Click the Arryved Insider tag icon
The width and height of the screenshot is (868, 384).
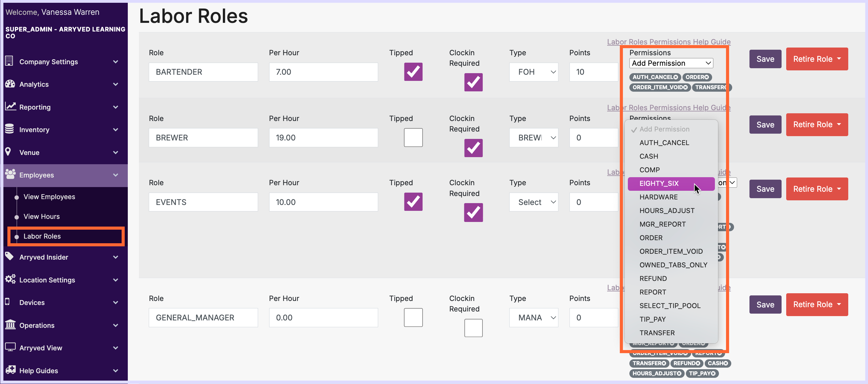pyautogui.click(x=10, y=256)
